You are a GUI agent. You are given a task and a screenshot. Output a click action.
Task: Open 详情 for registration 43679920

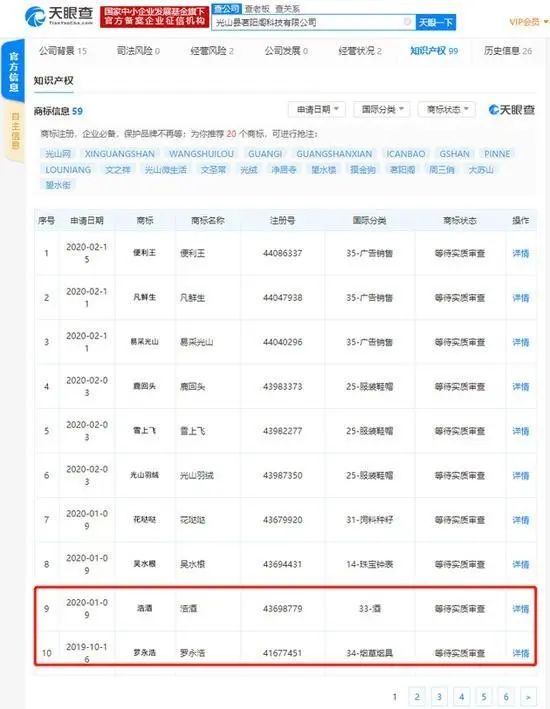(521, 520)
